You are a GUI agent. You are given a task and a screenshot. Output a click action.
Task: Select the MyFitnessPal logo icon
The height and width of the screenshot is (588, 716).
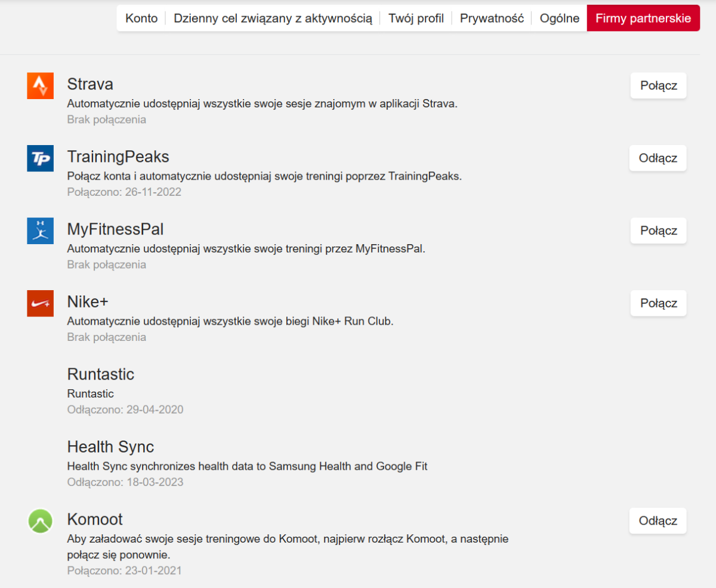pos(41,230)
